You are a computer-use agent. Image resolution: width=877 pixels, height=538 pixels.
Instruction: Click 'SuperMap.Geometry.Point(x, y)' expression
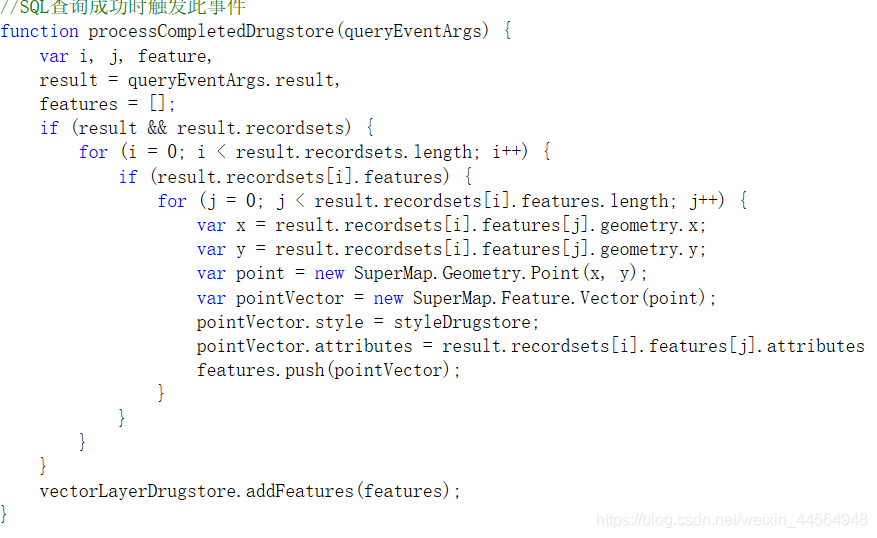495,273
